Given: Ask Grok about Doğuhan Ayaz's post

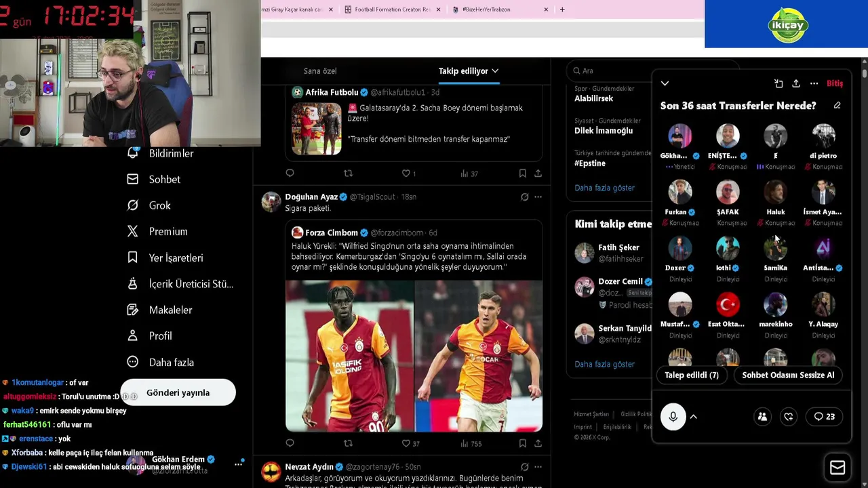Looking at the screenshot, I should click(x=524, y=197).
